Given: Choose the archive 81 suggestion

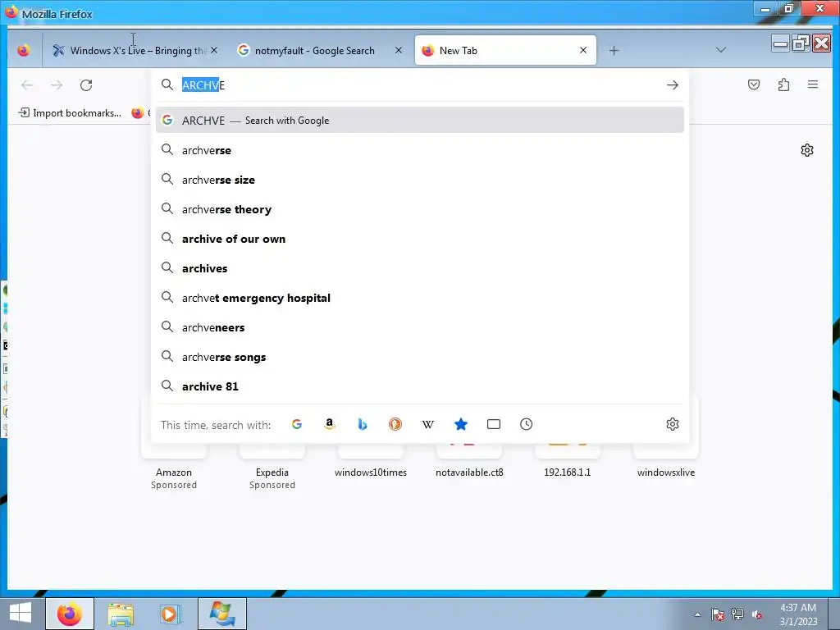Looking at the screenshot, I should click(x=420, y=386).
